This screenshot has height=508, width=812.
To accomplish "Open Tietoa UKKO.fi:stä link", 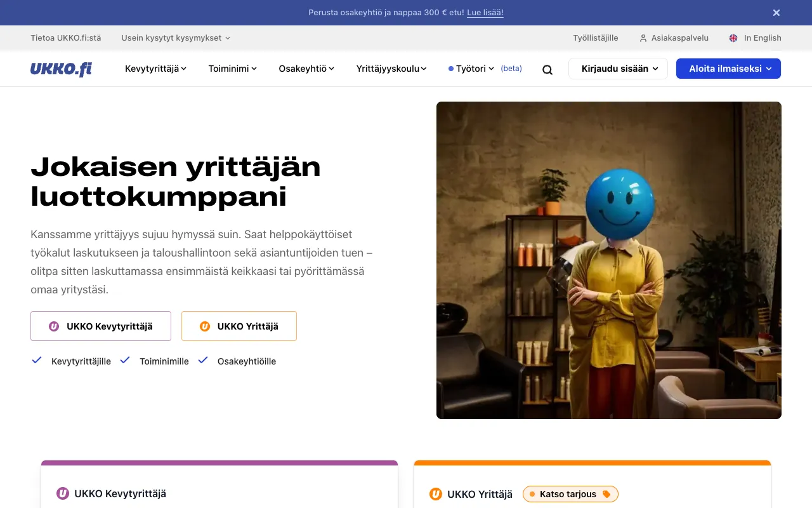I will (x=66, y=38).
